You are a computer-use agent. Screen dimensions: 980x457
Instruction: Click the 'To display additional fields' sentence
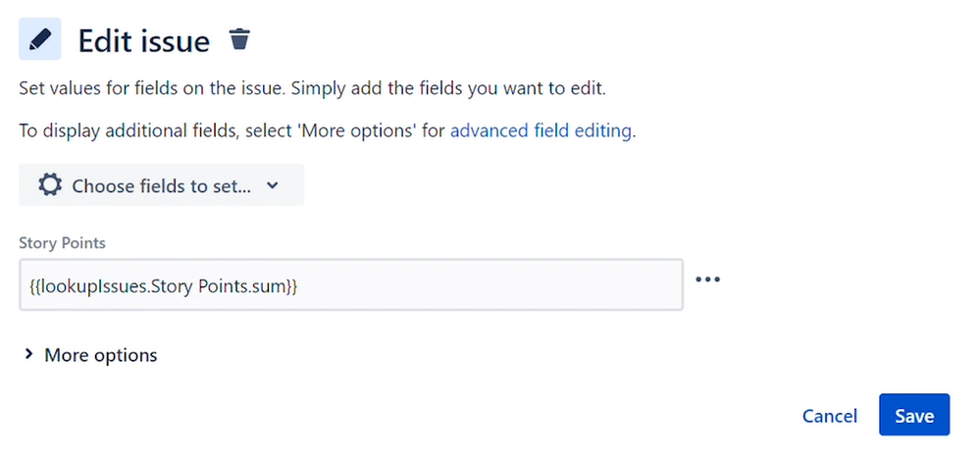(x=328, y=130)
